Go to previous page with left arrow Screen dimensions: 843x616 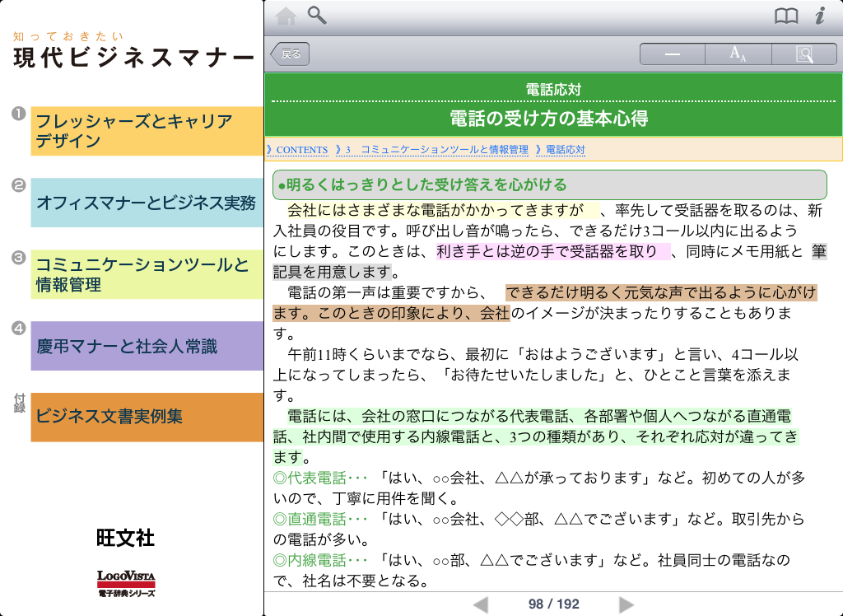(481, 604)
